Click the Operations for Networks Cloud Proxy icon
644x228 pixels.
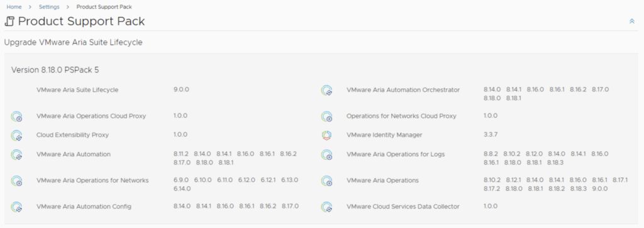coord(326,117)
